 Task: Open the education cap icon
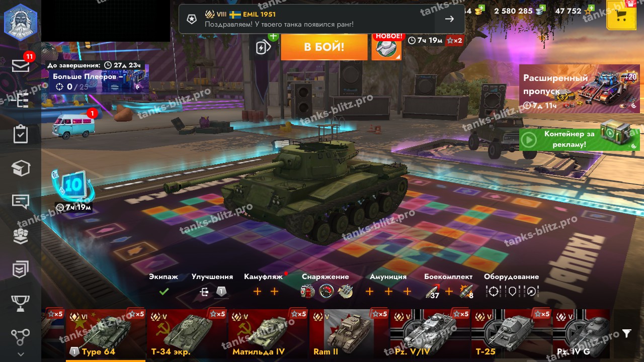pyautogui.click(x=21, y=168)
